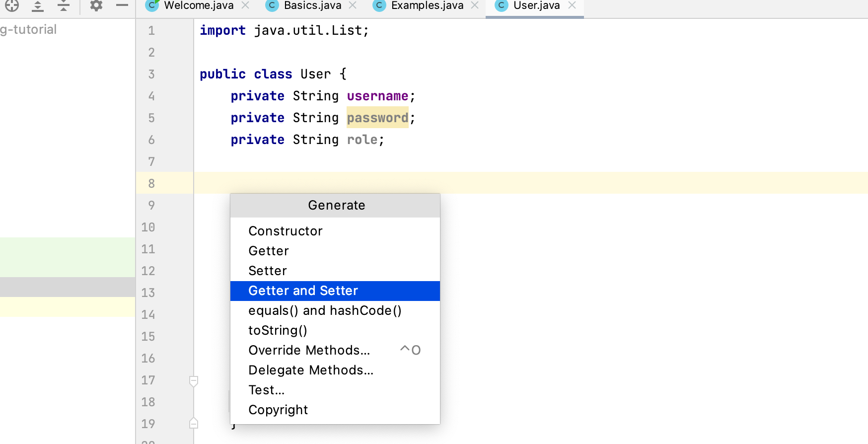Click the User.java class file icon
This screenshot has width=868, height=444.
[x=501, y=5]
